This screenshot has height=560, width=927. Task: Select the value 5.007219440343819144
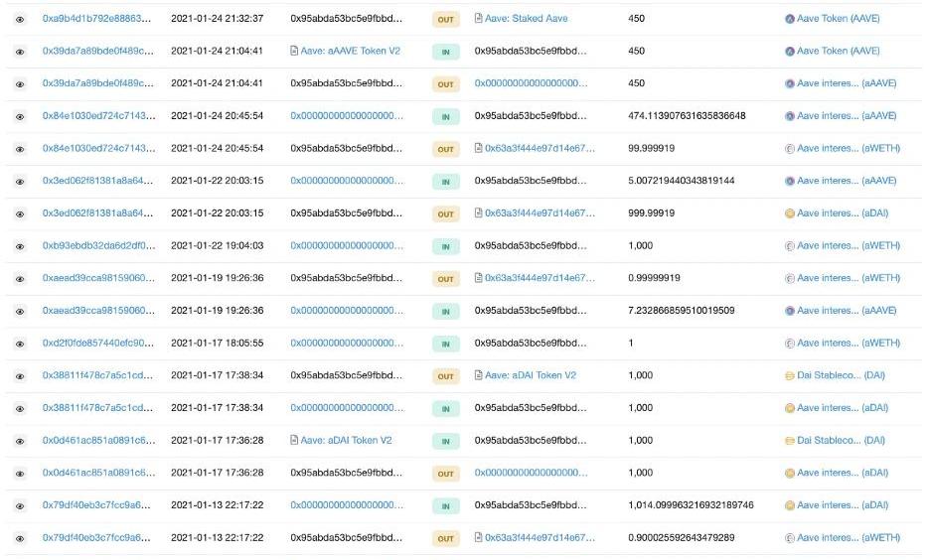(x=682, y=180)
